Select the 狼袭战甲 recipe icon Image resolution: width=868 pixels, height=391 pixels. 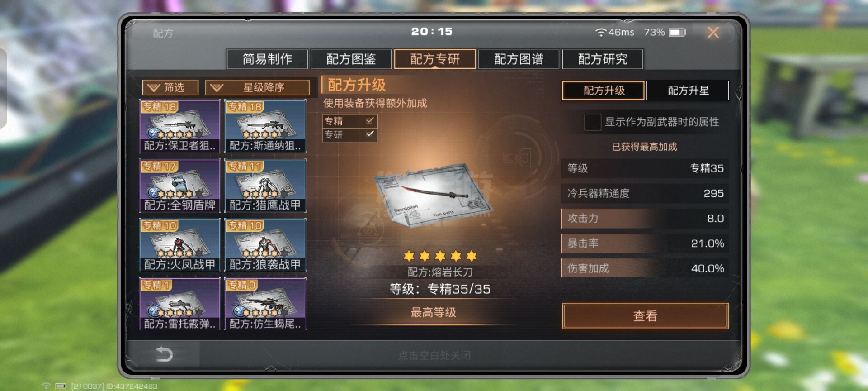(x=265, y=245)
